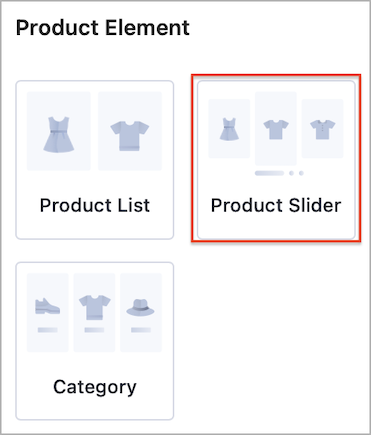Click the hat icon in Category card
The image size is (371, 435).
[x=140, y=307]
